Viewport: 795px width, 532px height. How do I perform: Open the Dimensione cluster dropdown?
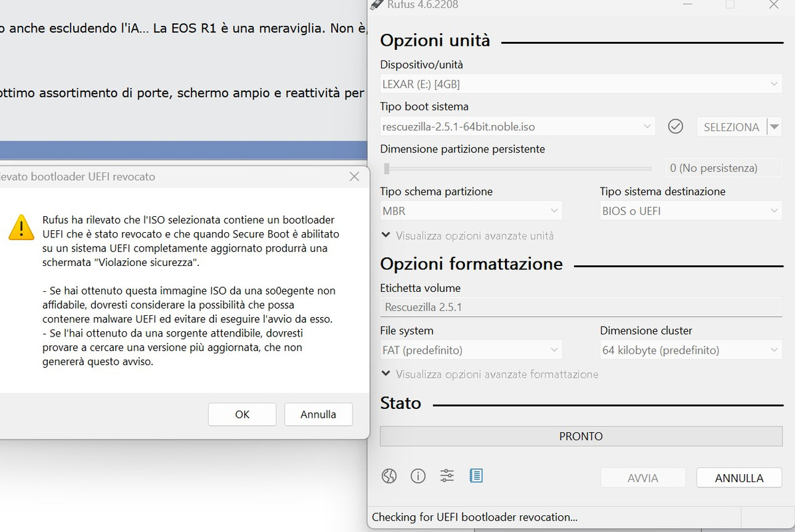691,350
